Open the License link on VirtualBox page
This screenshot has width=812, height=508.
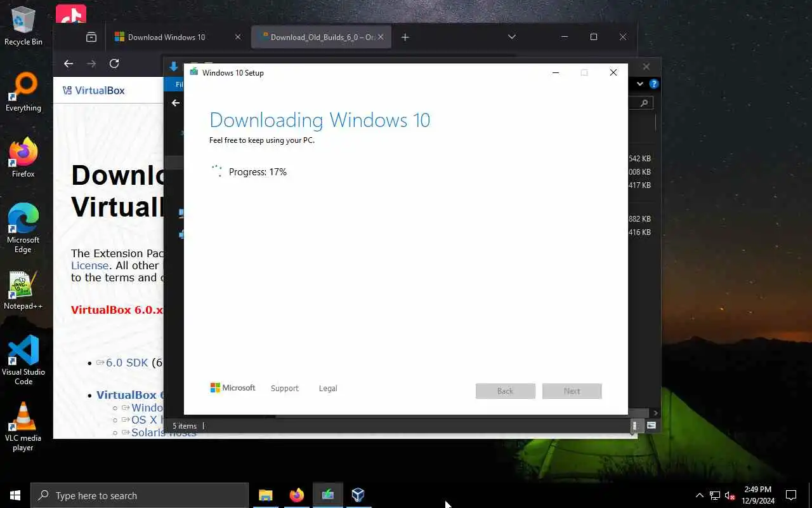click(89, 265)
